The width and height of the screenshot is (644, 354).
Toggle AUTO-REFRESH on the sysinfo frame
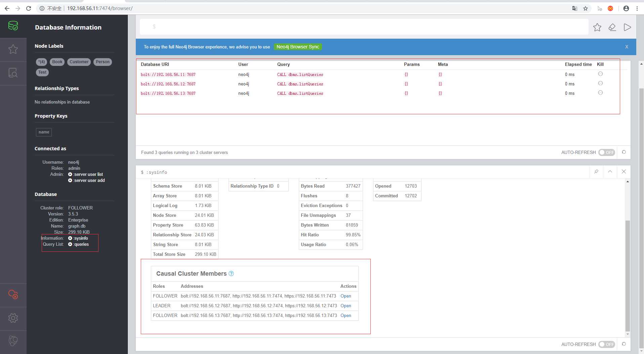pos(607,344)
